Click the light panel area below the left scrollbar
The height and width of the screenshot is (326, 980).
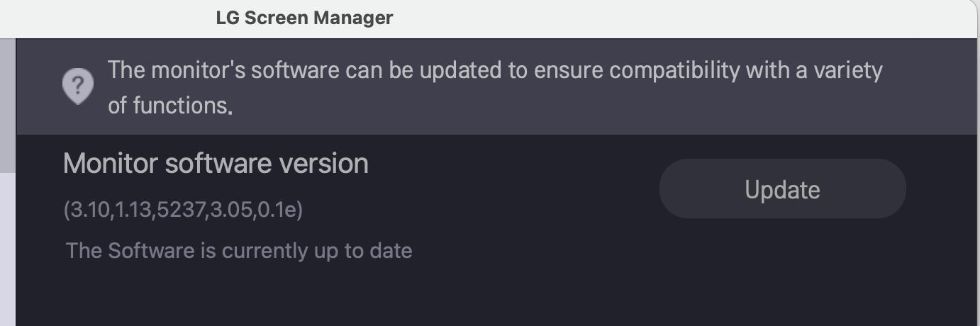tap(7, 248)
